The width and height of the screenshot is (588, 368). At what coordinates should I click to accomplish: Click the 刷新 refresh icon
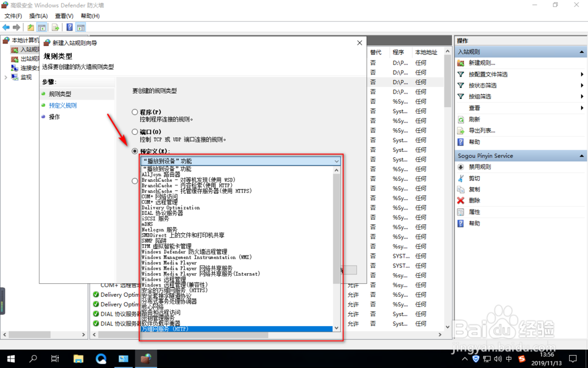pos(461,120)
